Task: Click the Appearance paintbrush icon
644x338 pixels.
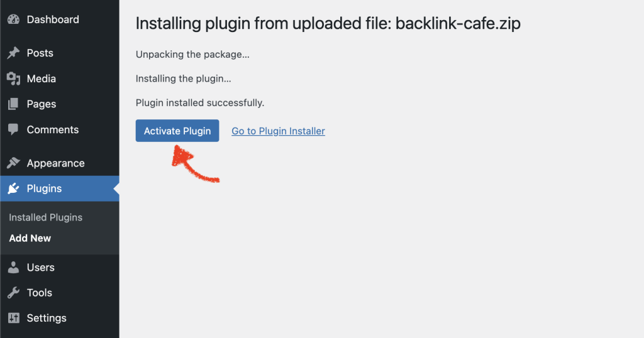Action: (x=13, y=163)
